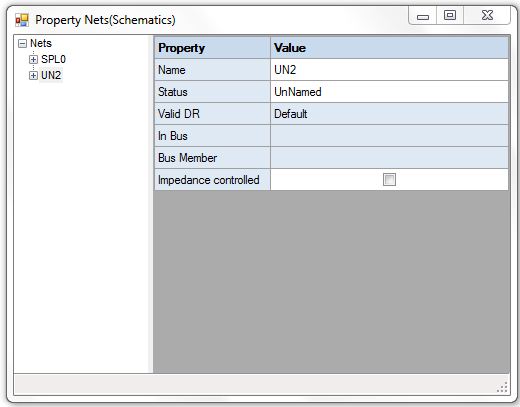Click the empty Bus Member value cell
This screenshot has width=520, height=407.
coord(389,158)
